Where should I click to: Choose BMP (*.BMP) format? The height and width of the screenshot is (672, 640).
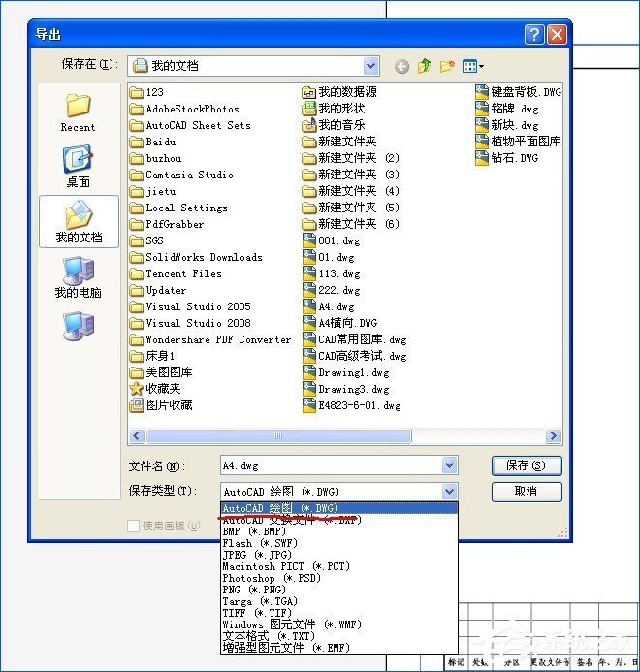(339, 531)
